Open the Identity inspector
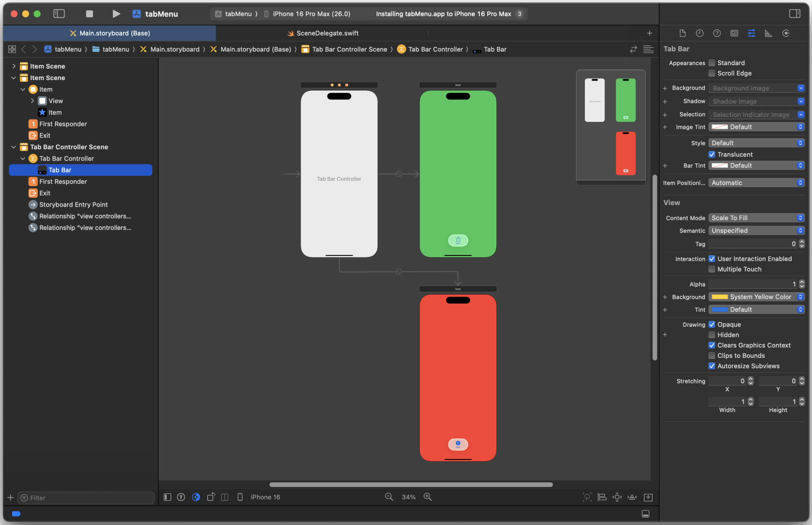812x525 pixels. click(x=734, y=33)
